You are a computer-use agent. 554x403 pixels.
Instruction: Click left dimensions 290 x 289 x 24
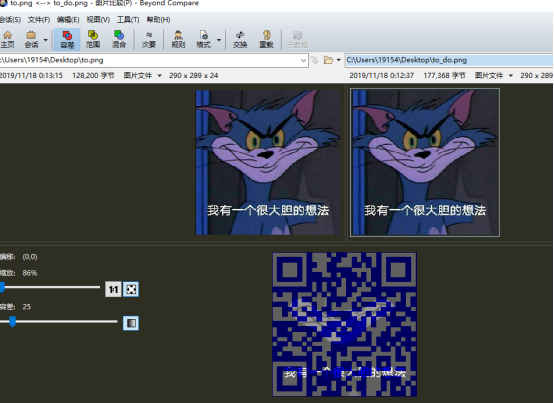193,76
